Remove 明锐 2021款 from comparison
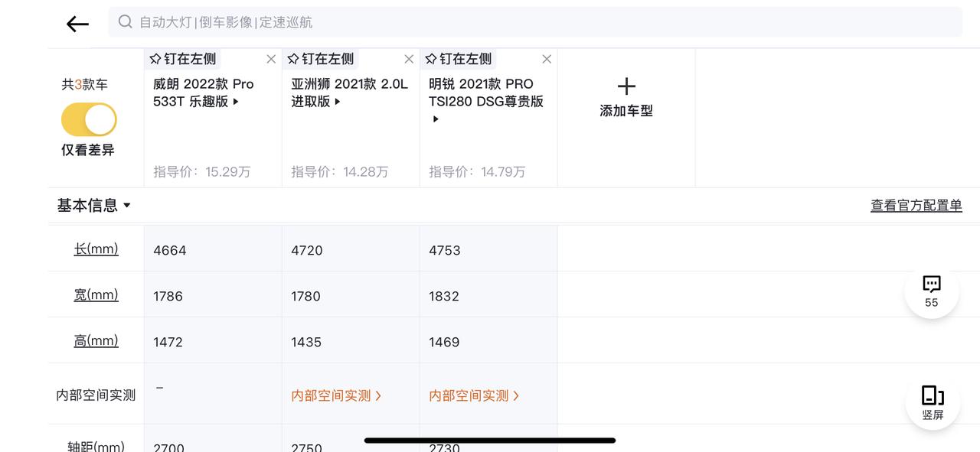 pos(547,59)
